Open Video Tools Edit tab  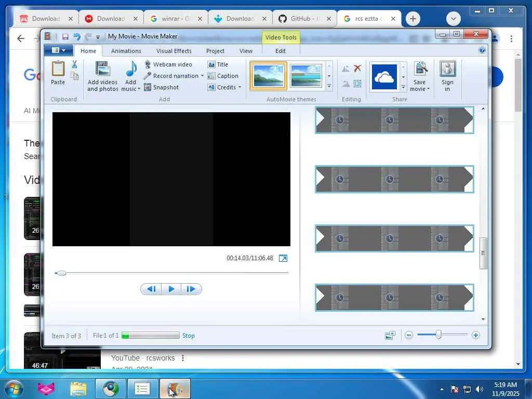[280, 51]
